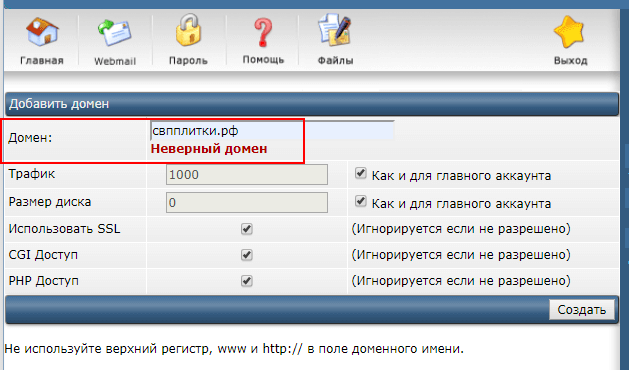Click the Размер диска value field

point(247,203)
